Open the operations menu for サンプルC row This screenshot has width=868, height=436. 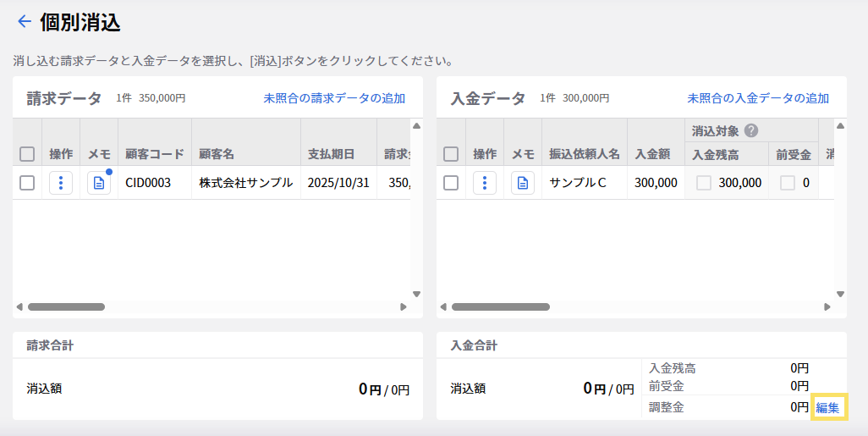(485, 183)
